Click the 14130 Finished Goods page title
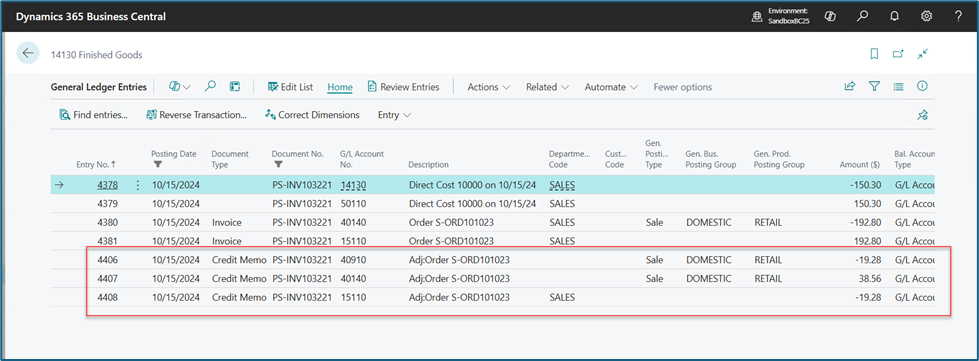Viewport: 979px width, 361px height. point(97,55)
